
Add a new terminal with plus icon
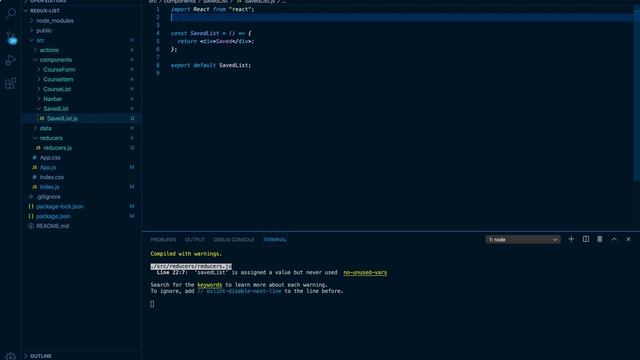click(x=571, y=239)
